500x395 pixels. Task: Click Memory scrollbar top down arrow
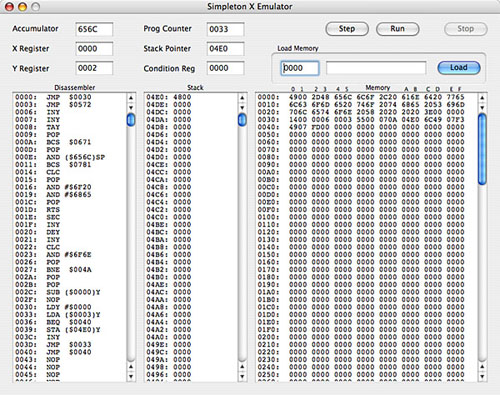tap(482, 107)
